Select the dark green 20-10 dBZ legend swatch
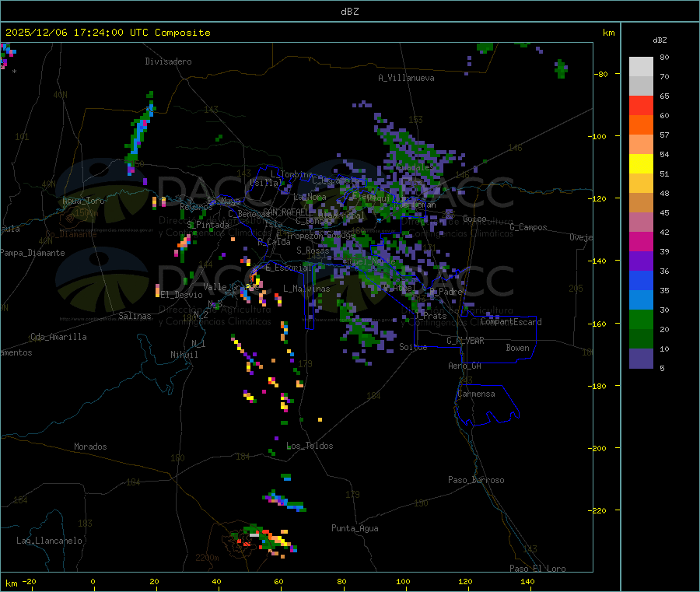700x592 pixels. (x=641, y=339)
